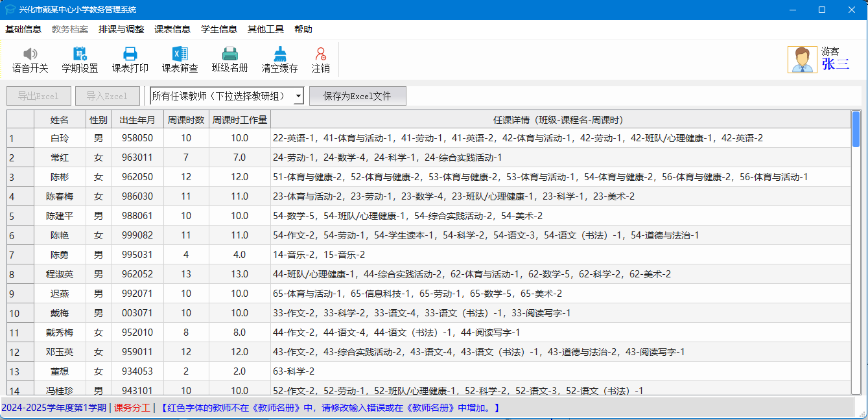
Task: Click the 导出Excel button
Action: coord(38,97)
